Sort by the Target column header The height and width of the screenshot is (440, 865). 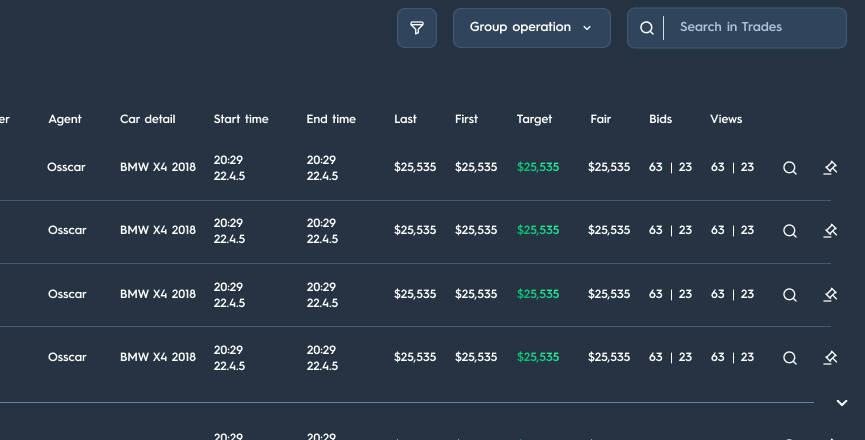click(534, 119)
